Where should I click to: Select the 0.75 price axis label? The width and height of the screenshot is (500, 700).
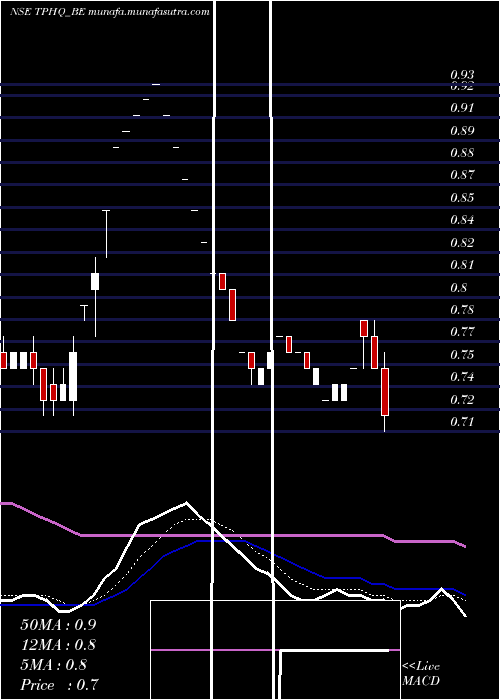(462, 355)
